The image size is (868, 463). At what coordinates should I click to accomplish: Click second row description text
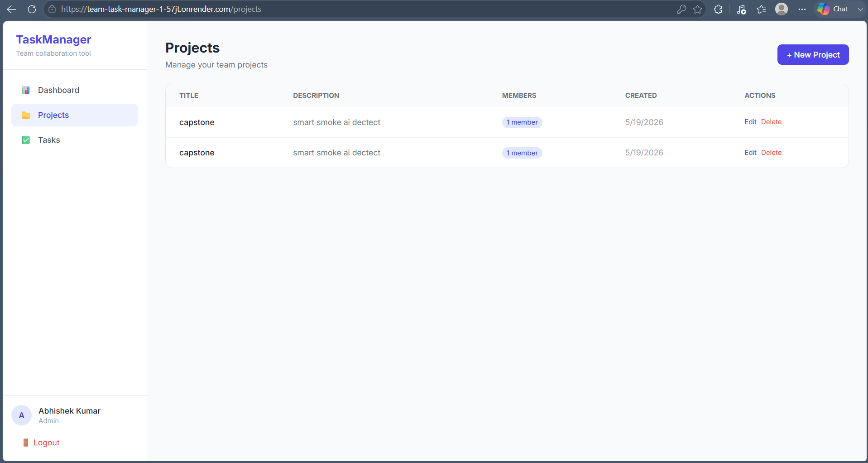pyautogui.click(x=336, y=153)
